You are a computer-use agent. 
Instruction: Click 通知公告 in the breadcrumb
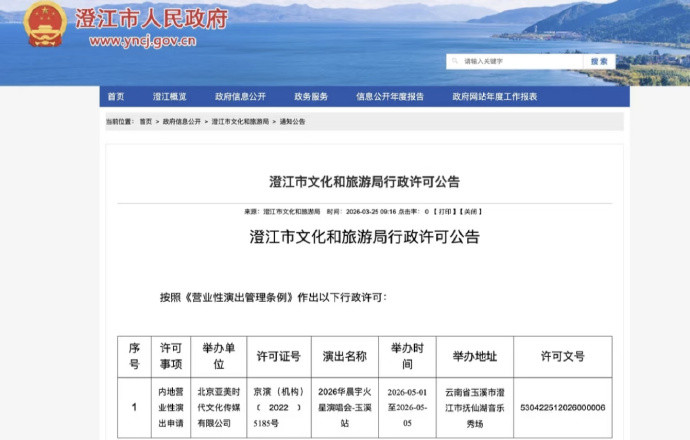[x=292, y=121]
